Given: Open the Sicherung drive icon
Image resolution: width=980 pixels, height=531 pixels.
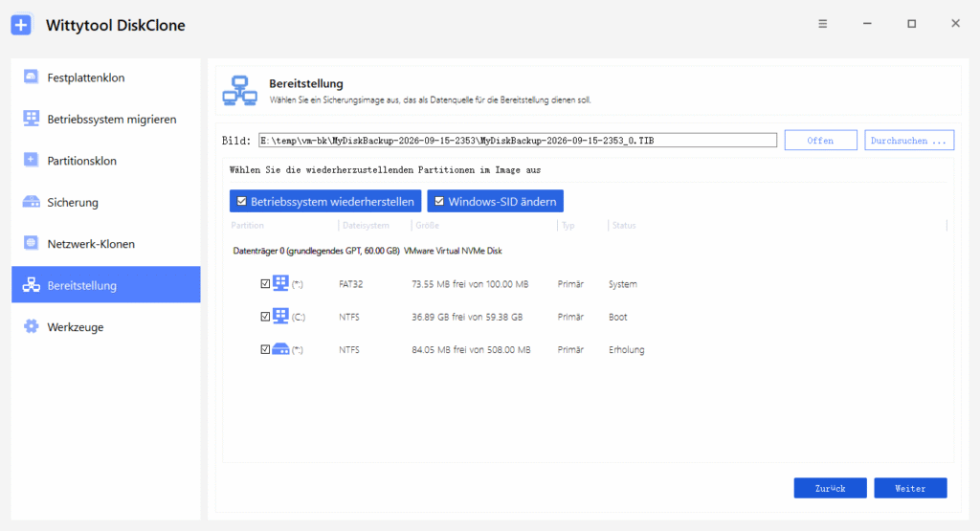Looking at the screenshot, I should 31,202.
